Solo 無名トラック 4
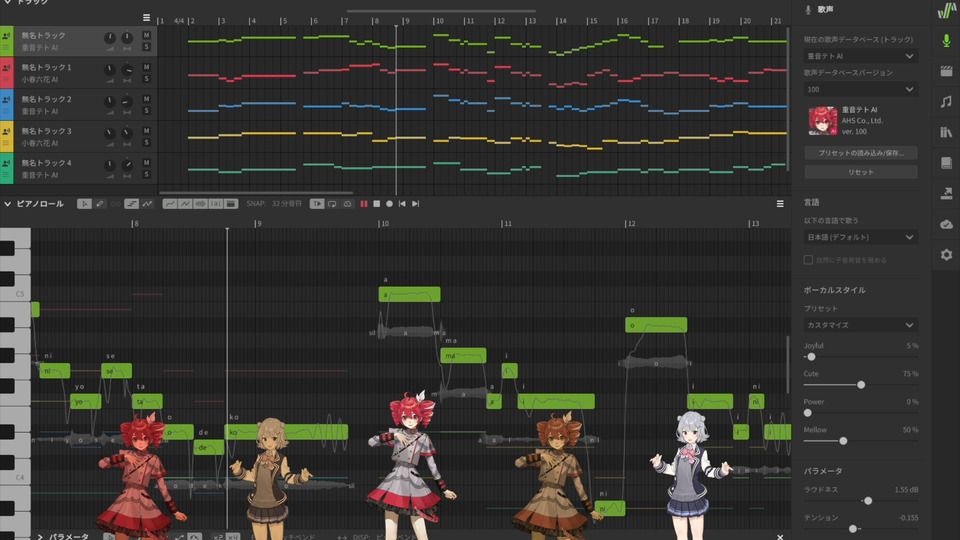 pos(146,174)
